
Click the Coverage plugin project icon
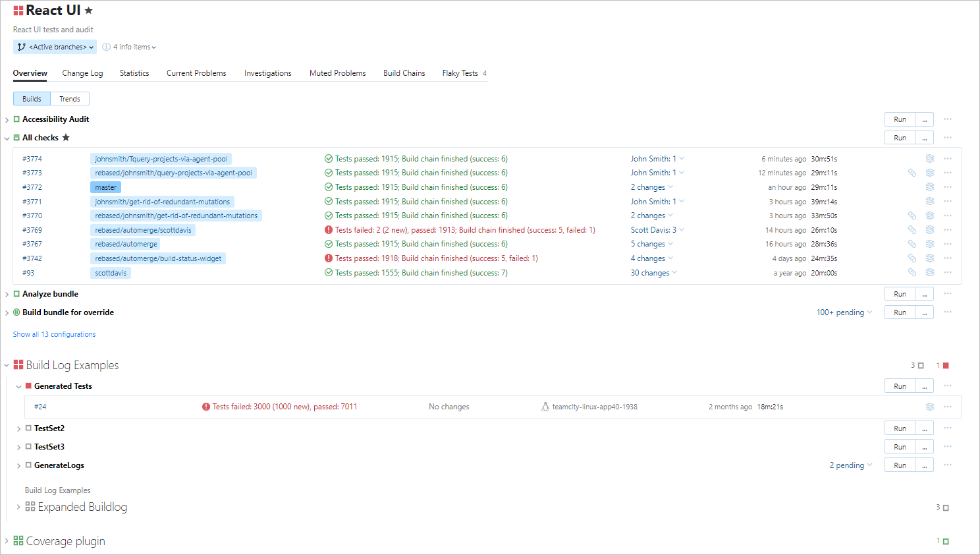click(18, 541)
